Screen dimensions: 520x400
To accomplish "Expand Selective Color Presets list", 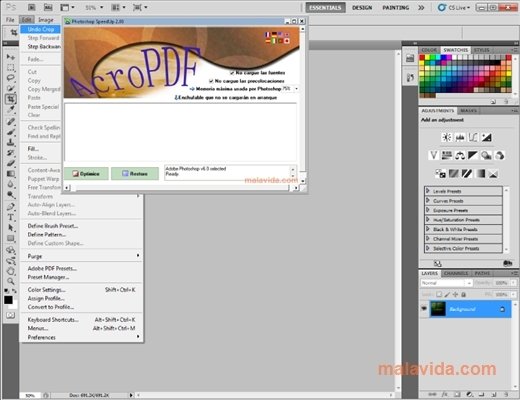I will coord(428,248).
